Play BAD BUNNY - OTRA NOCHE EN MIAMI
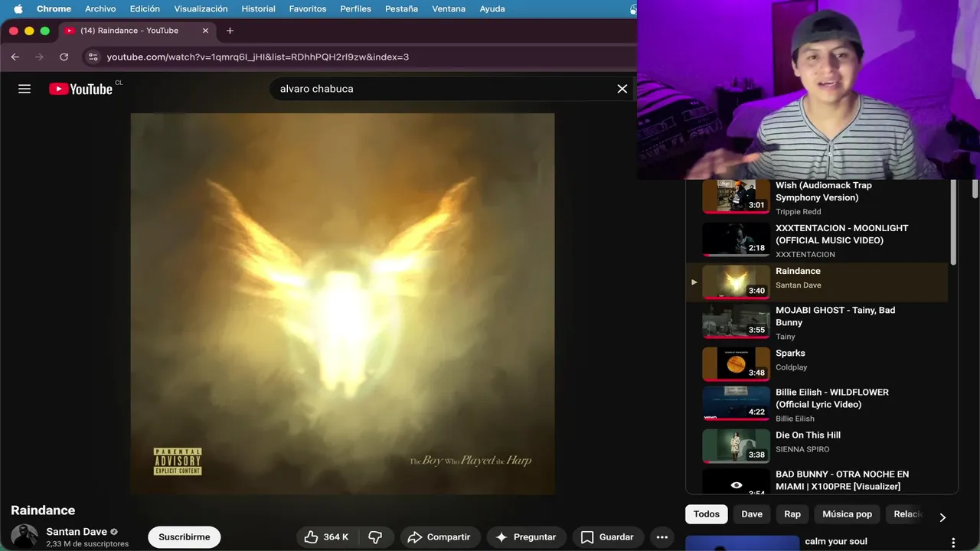 (x=842, y=481)
